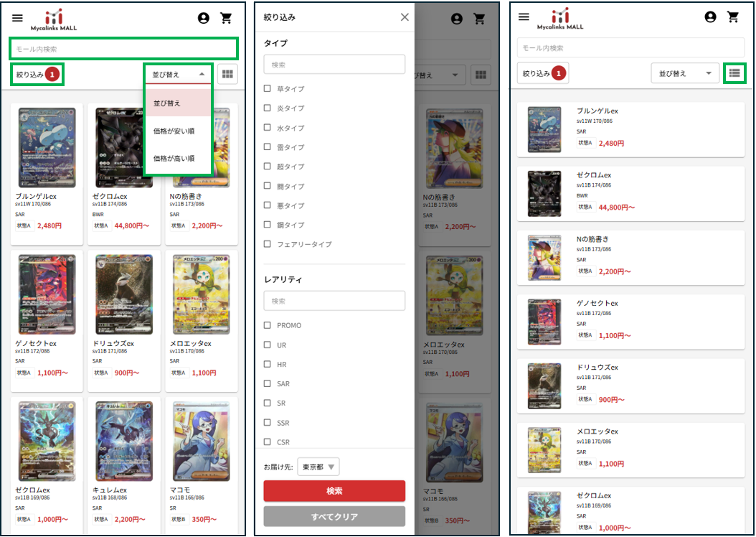This screenshot has height=537, width=756.
Task: Enable the UR rarity checkbox
Action: click(x=267, y=345)
